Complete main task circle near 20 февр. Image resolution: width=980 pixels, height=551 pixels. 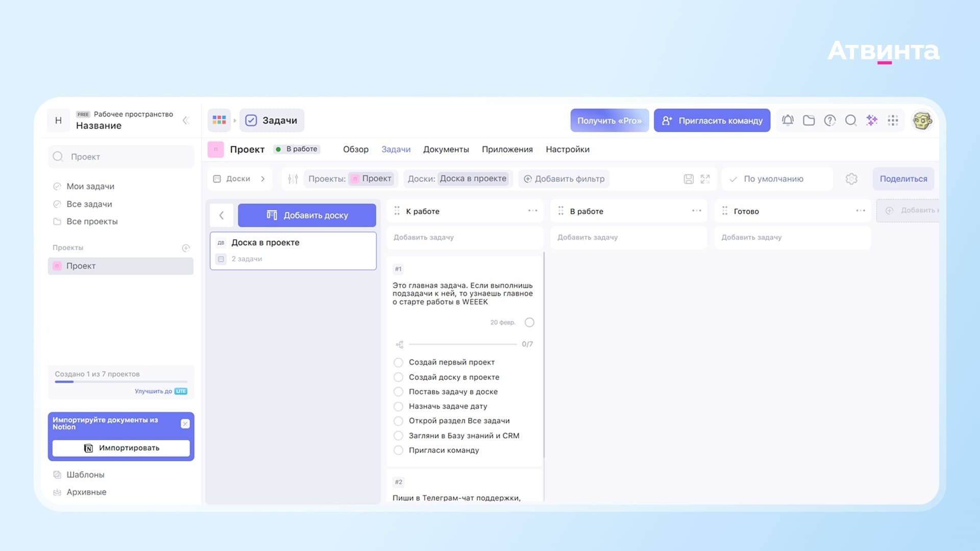tap(529, 322)
